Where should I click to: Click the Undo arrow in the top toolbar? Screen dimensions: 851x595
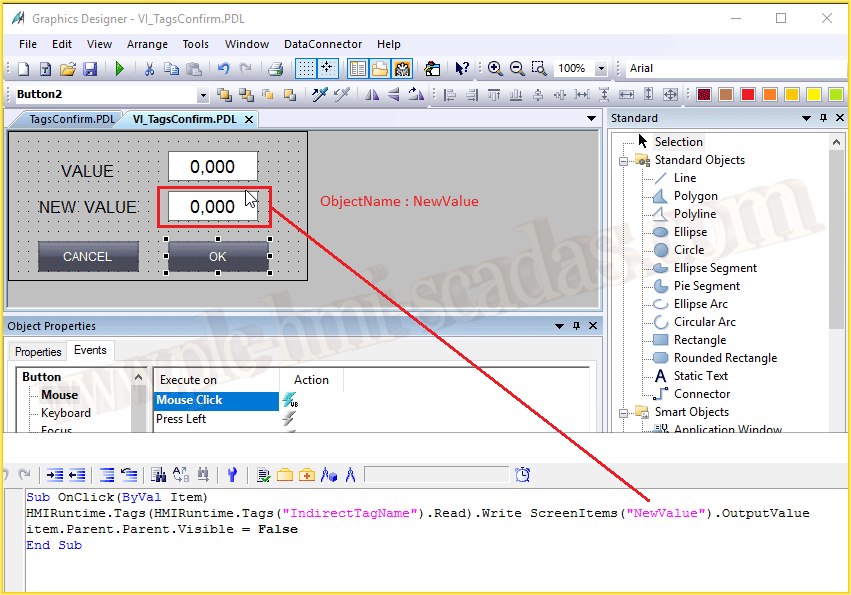(223, 69)
